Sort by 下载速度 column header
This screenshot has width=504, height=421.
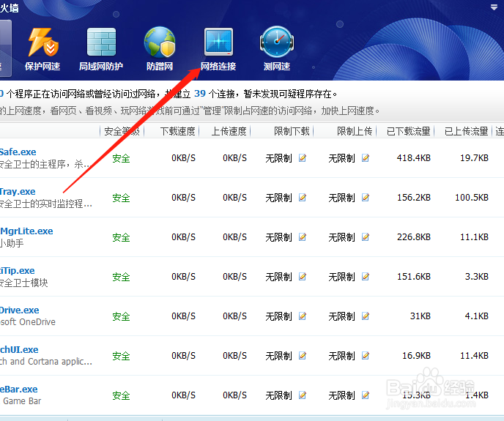177,131
